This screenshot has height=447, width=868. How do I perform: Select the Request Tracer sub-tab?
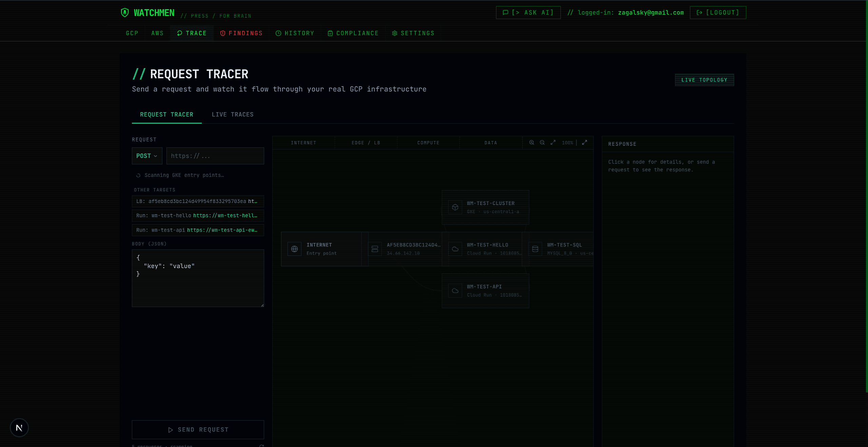pyautogui.click(x=167, y=115)
